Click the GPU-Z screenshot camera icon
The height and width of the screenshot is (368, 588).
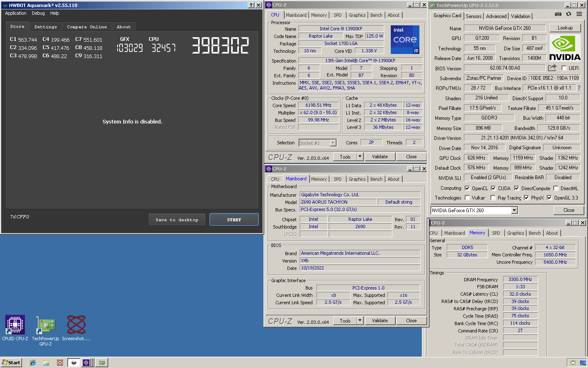558,14
